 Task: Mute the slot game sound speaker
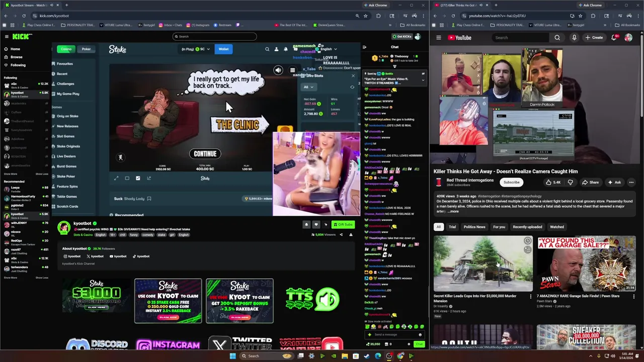point(278,70)
